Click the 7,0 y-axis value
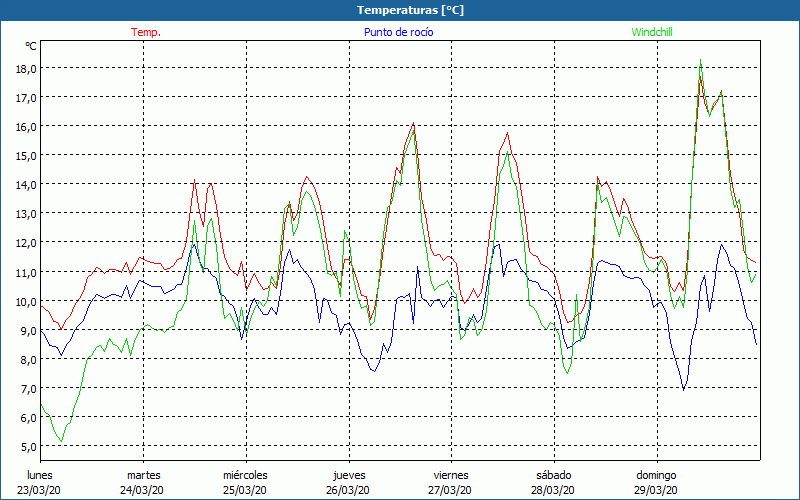 tap(29, 389)
